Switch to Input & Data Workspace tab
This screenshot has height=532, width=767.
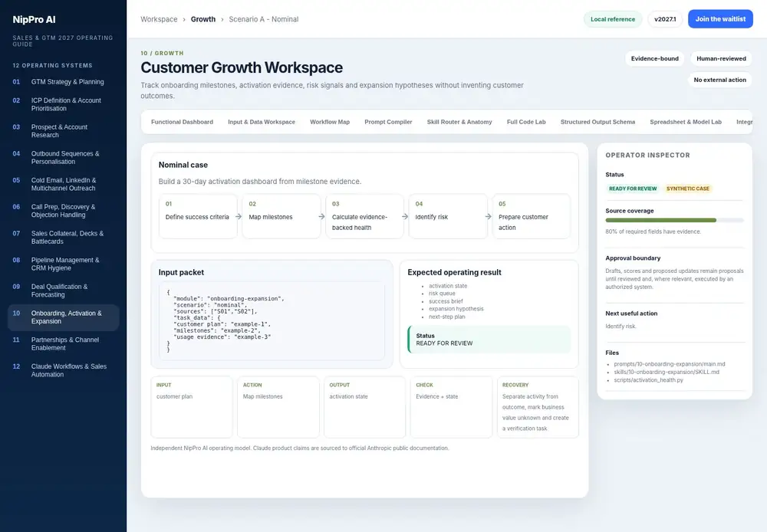262,122
